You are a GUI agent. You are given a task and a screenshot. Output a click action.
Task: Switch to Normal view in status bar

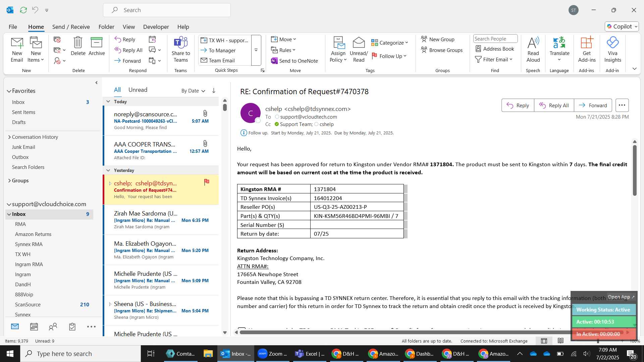click(x=544, y=341)
